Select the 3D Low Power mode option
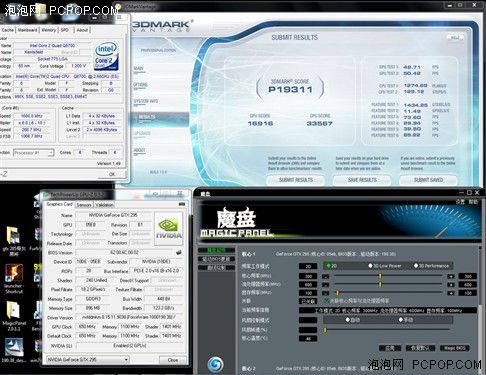Viewport: 486px width, 375px height. pos(385,266)
